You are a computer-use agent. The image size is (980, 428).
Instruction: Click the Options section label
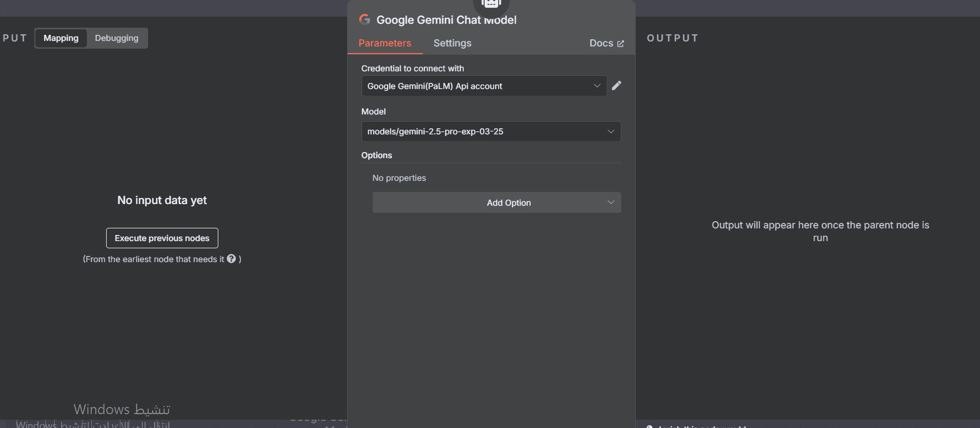pyautogui.click(x=376, y=155)
